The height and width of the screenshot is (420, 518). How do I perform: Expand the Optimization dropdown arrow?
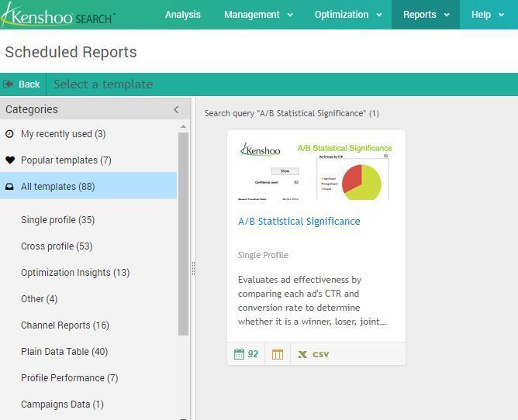[x=379, y=15]
